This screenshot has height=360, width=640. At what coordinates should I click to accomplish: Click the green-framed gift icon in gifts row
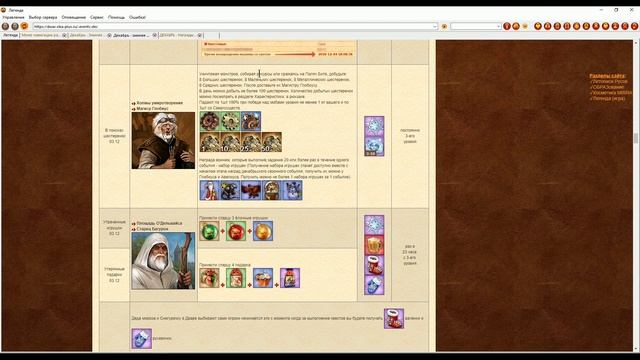click(236, 278)
